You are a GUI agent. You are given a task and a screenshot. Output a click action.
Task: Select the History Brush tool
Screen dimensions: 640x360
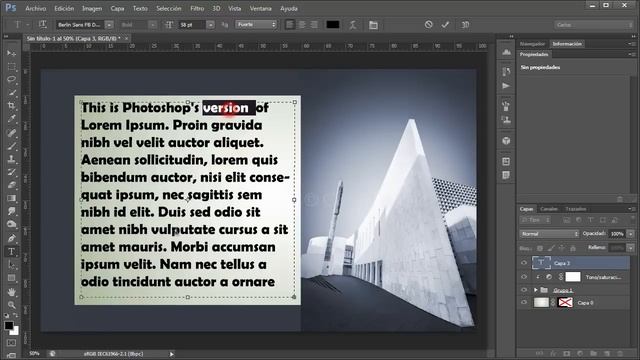point(11,172)
